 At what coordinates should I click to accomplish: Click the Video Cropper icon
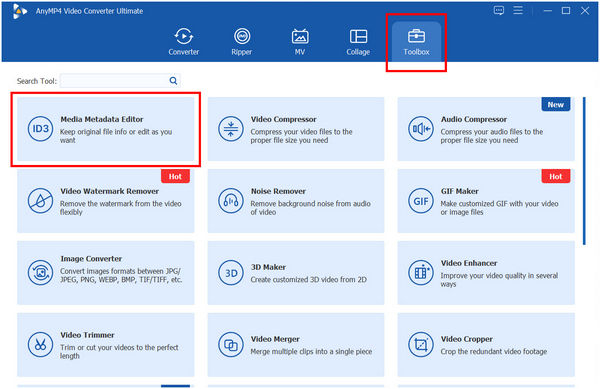(421, 345)
